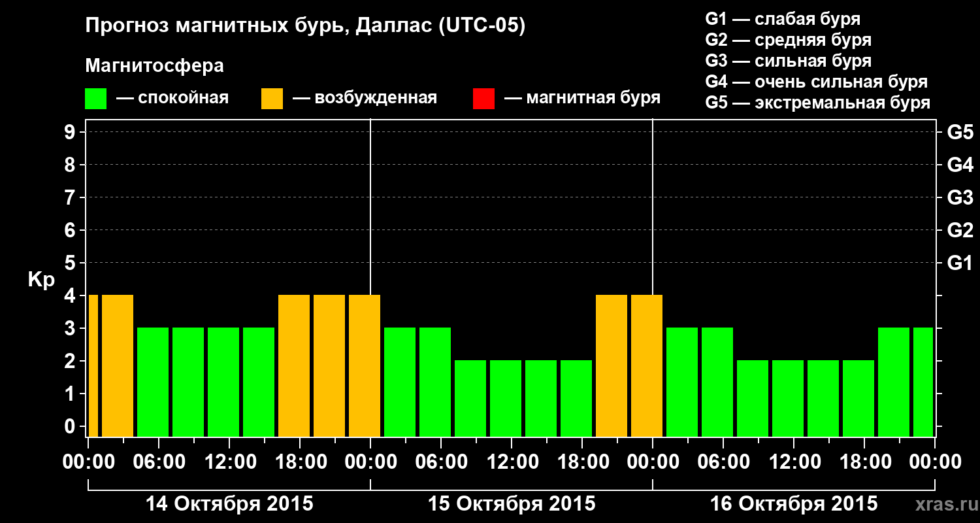Click the G1 storm level label
The height and width of the screenshot is (523, 980).
(960, 263)
